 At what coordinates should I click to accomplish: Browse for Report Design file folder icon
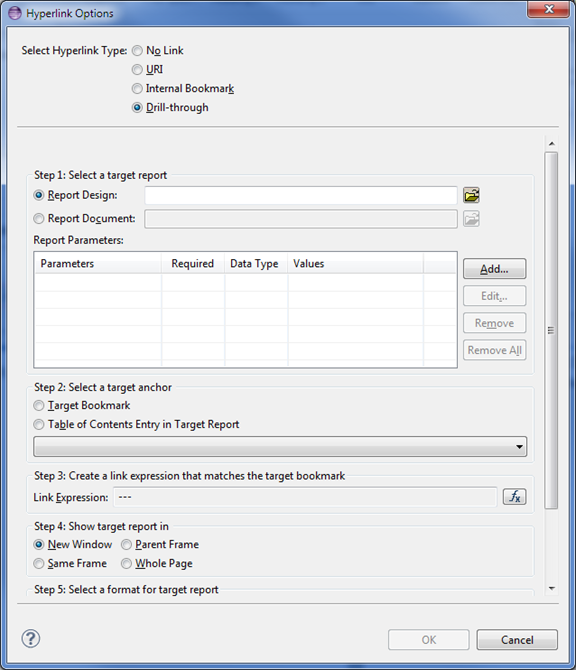[471, 195]
